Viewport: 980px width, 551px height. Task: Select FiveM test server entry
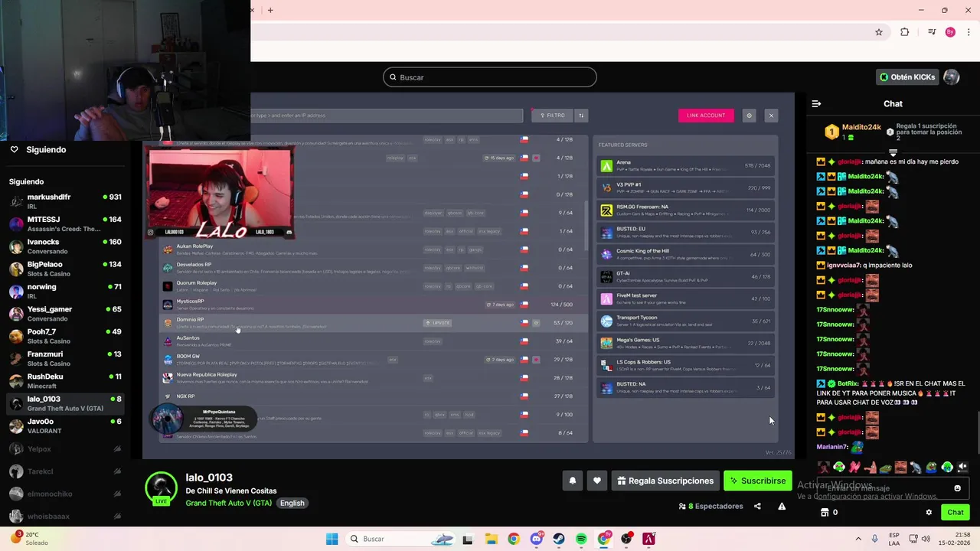click(x=685, y=298)
